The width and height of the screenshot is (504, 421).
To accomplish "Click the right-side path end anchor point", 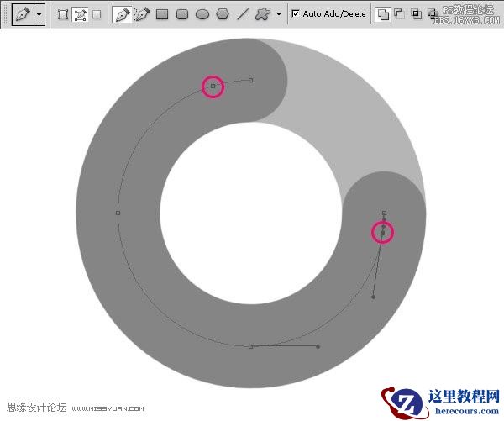I will (384, 213).
